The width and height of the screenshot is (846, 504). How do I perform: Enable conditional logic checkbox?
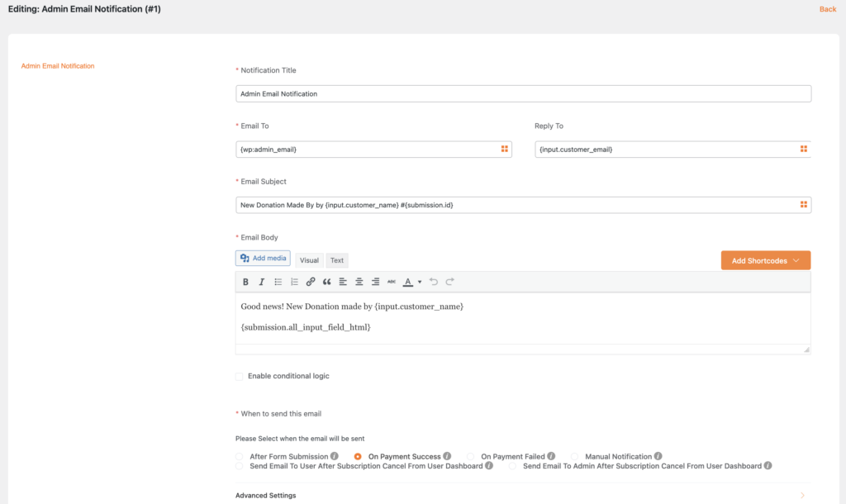tap(240, 377)
